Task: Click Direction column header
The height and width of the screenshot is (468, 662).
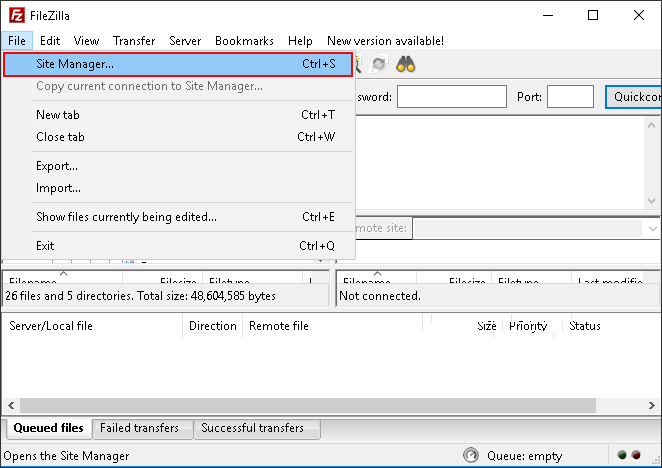Action: [212, 326]
